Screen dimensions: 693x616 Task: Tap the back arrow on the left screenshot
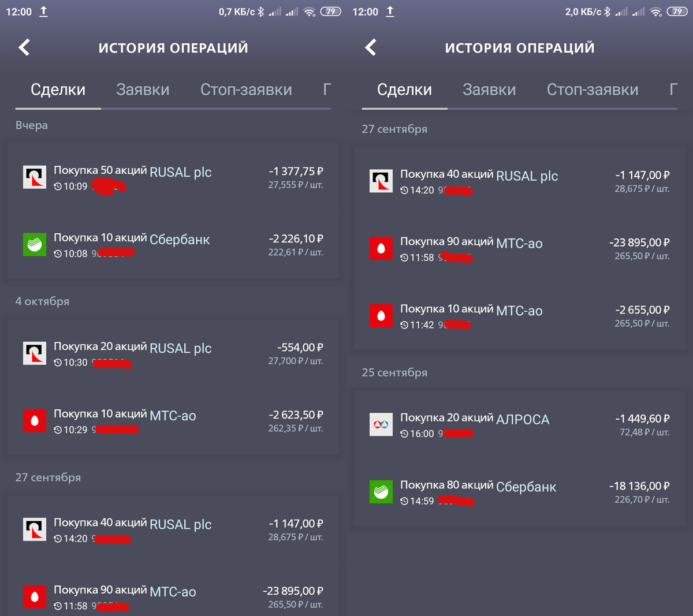click(x=24, y=47)
